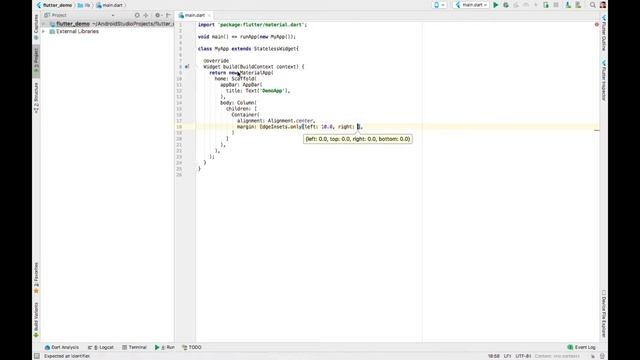Select External Libraries in project tree
640x360 pixels.
77,31
